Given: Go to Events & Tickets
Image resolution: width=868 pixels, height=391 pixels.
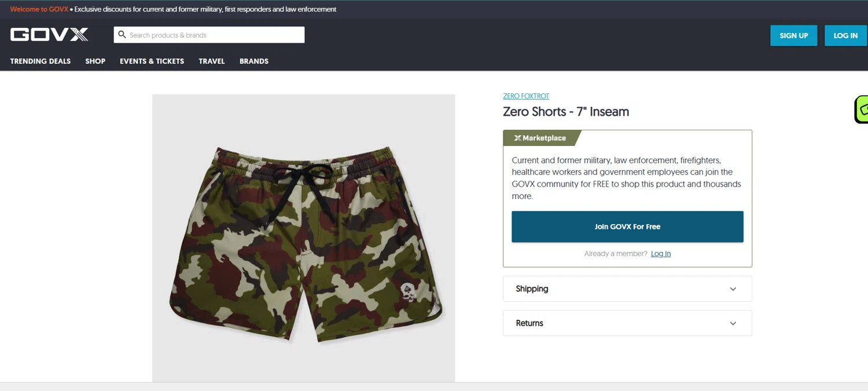Looking at the screenshot, I should 152,61.
